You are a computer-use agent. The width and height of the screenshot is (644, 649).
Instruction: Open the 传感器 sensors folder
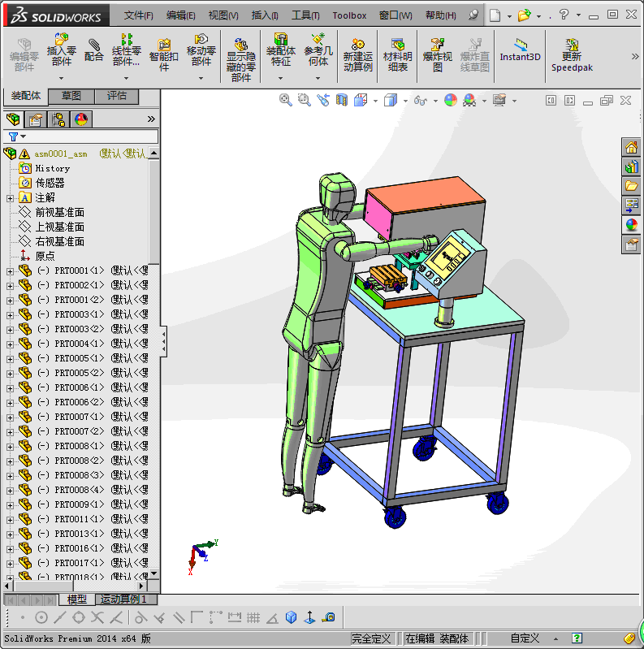click(x=50, y=183)
